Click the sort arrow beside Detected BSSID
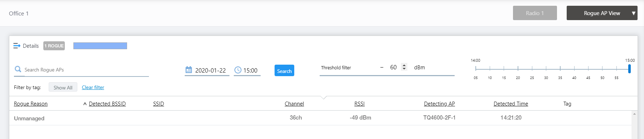The image size is (644, 139). pyautogui.click(x=85, y=104)
